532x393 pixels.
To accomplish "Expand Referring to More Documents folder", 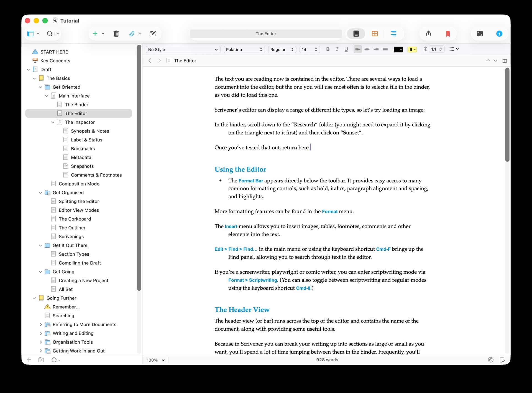I will 41,324.
